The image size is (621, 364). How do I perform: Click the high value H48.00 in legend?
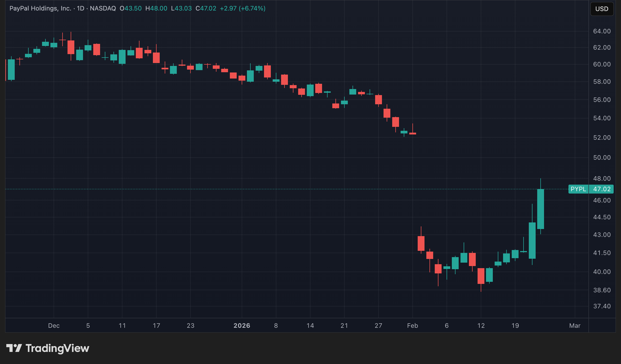156,8
